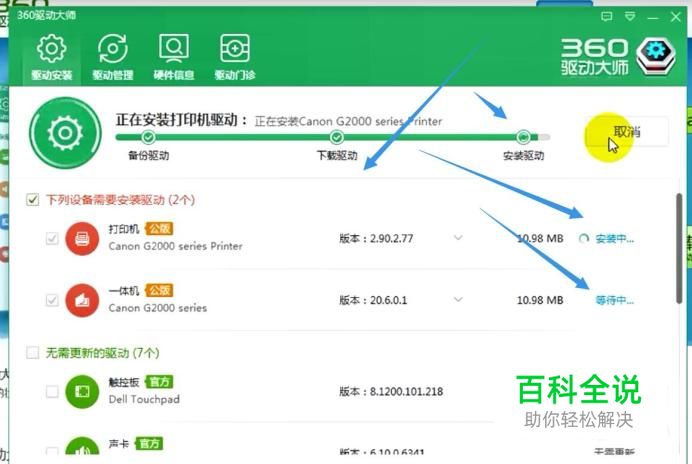Click the Canon G2000 series Printer name
Viewport: 692px width, 464px height.
(176, 246)
